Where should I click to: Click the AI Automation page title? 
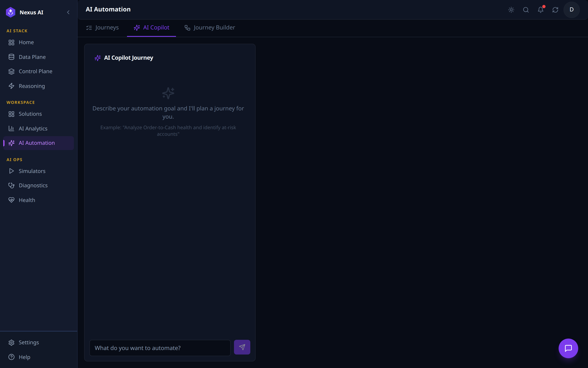108,9
